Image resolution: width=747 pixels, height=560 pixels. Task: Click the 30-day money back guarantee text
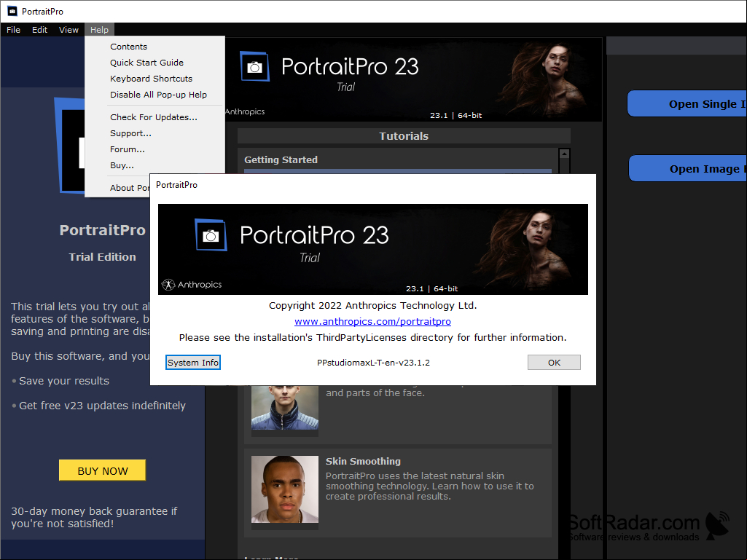tap(94, 518)
